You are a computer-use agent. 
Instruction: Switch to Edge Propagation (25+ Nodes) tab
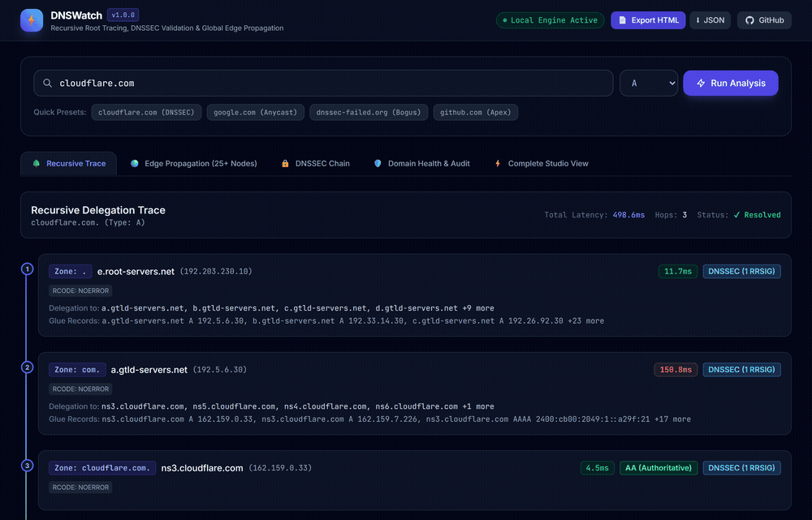point(194,164)
